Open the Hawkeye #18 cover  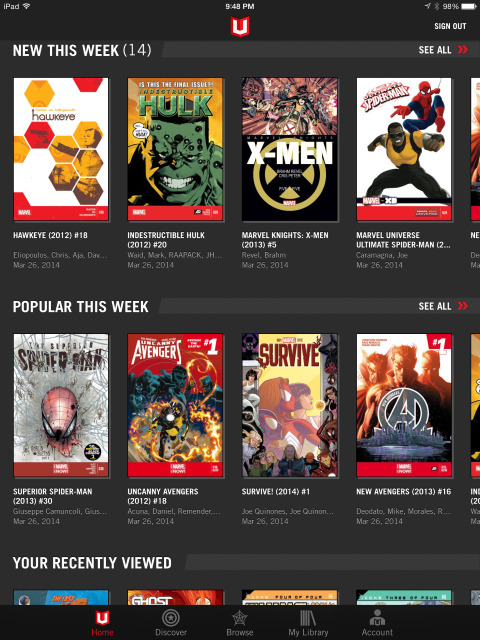(61, 149)
